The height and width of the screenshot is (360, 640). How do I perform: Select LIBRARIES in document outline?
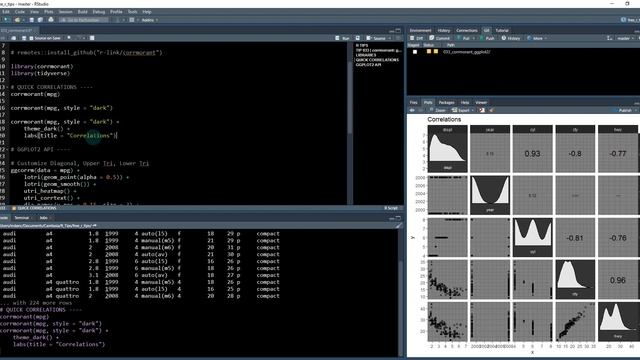click(366, 55)
